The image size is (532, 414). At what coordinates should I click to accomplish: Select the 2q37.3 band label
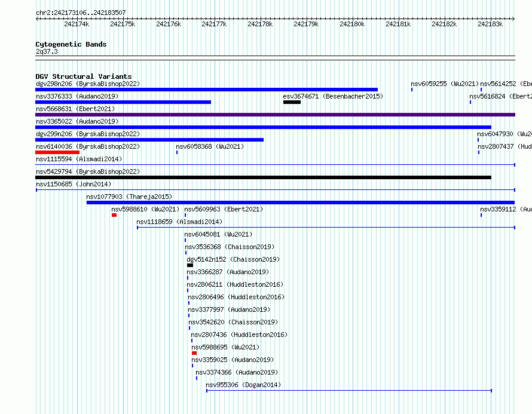coord(47,51)
